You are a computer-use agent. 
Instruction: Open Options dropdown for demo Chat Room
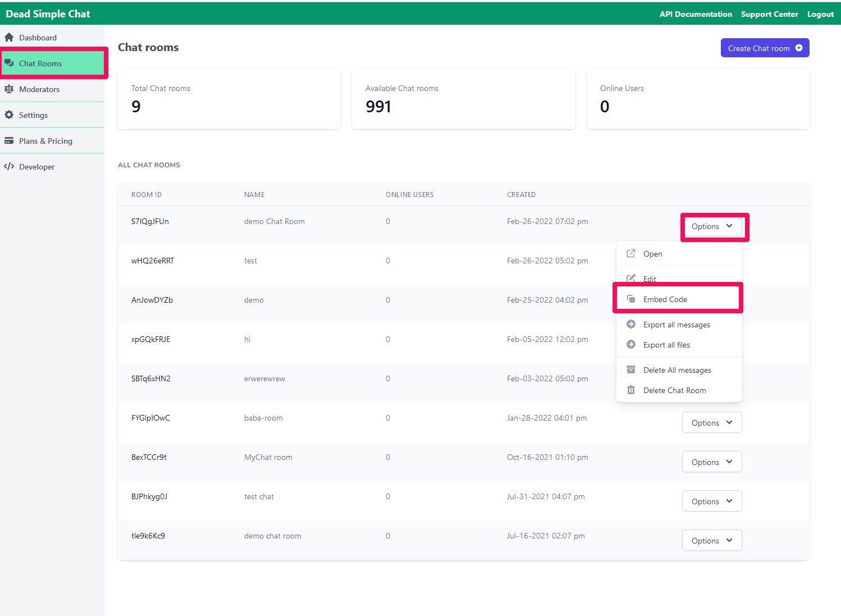[712, 226]
